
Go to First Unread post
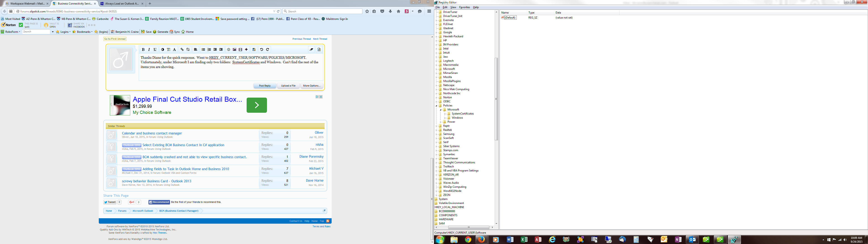pos(115,39)
